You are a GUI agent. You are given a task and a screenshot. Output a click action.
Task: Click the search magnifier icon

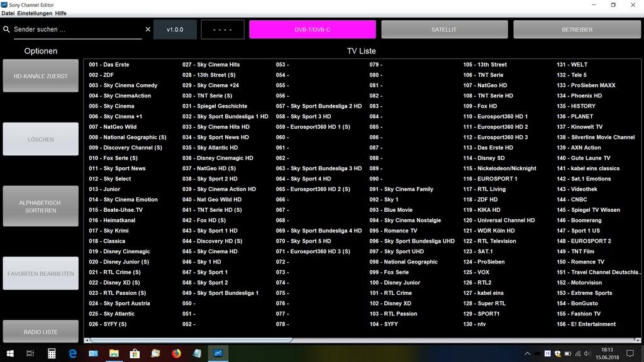point(6,29)
